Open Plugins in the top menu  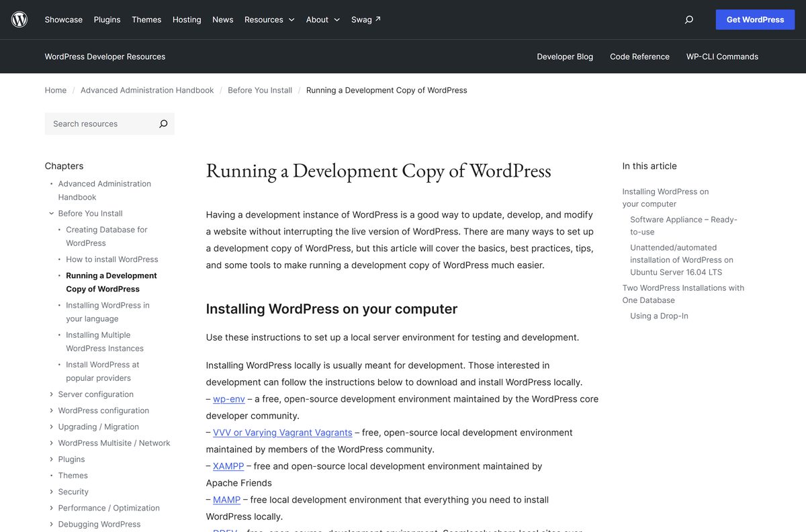click(107, 19)
